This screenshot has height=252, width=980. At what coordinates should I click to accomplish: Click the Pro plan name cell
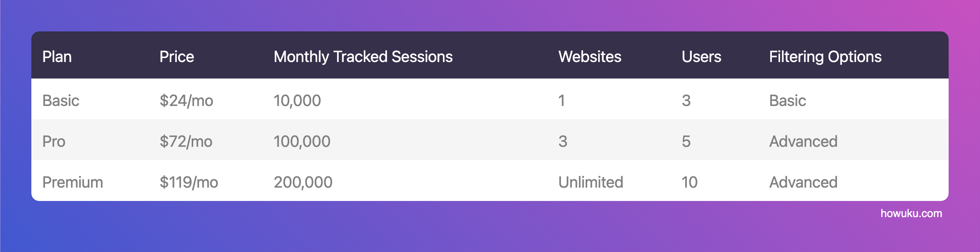pos(54,142)
